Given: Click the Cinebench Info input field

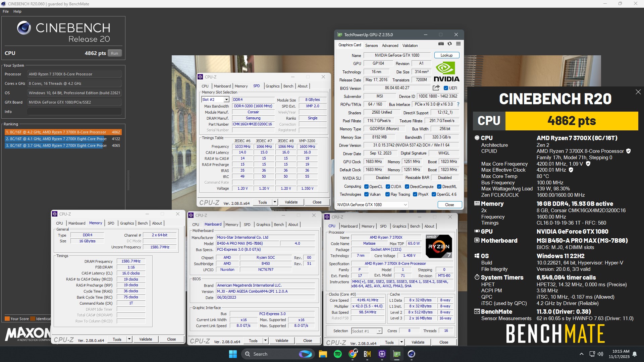Looking at the screenshot, I should (74, 112).
